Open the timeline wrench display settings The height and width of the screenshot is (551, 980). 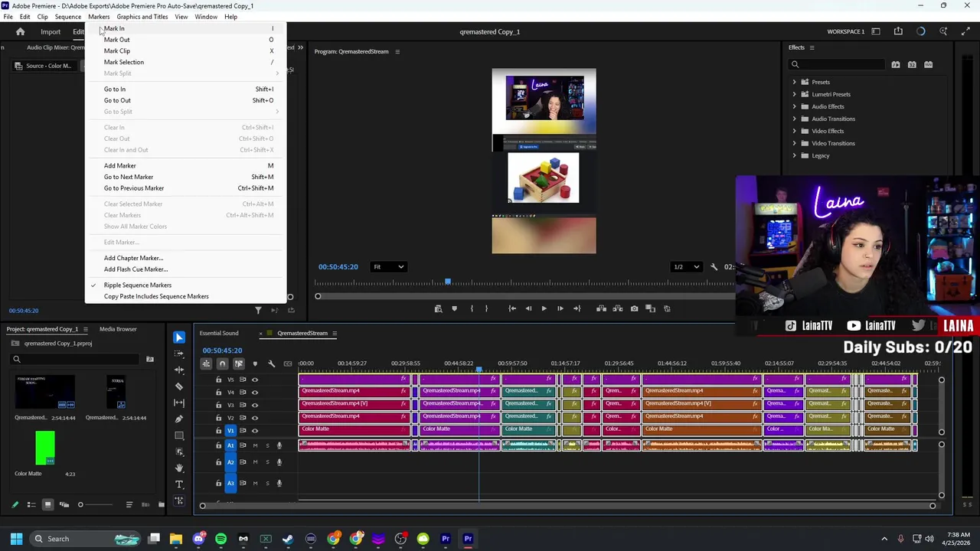(x=271, y=364)
